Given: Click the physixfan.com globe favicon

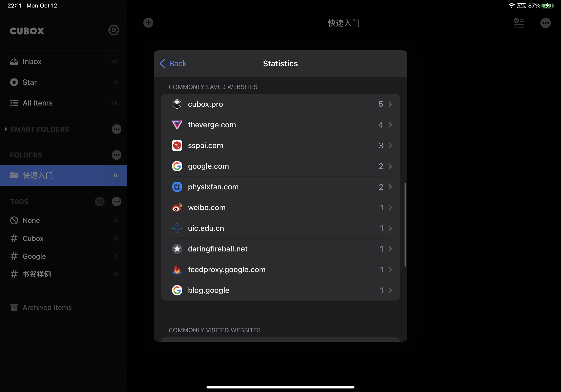Looking at the screenshot, I should [177, 187].
